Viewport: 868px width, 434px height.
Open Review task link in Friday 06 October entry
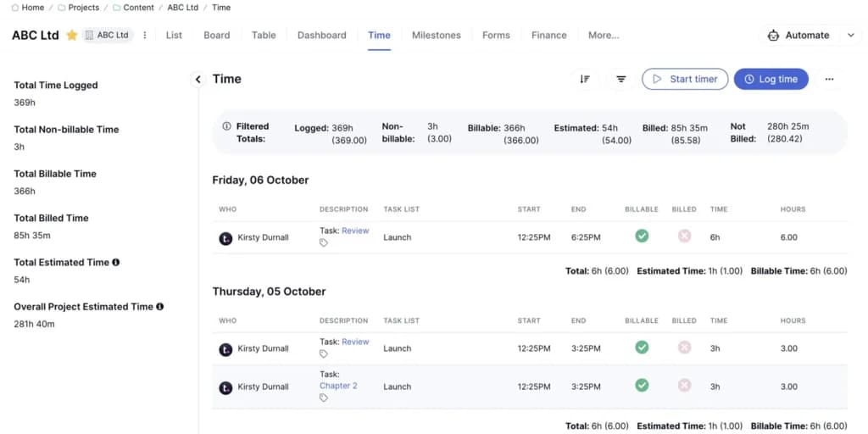click(x=355, y=231)
